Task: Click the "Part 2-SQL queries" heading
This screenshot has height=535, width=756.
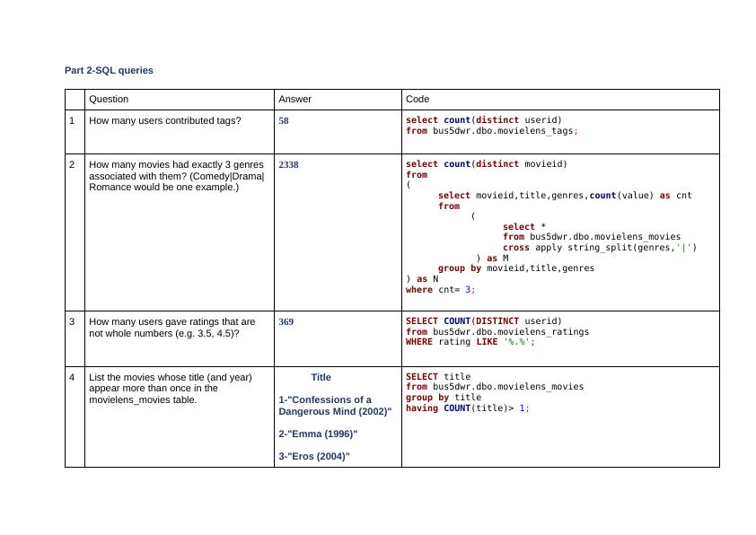Action: 109,70
